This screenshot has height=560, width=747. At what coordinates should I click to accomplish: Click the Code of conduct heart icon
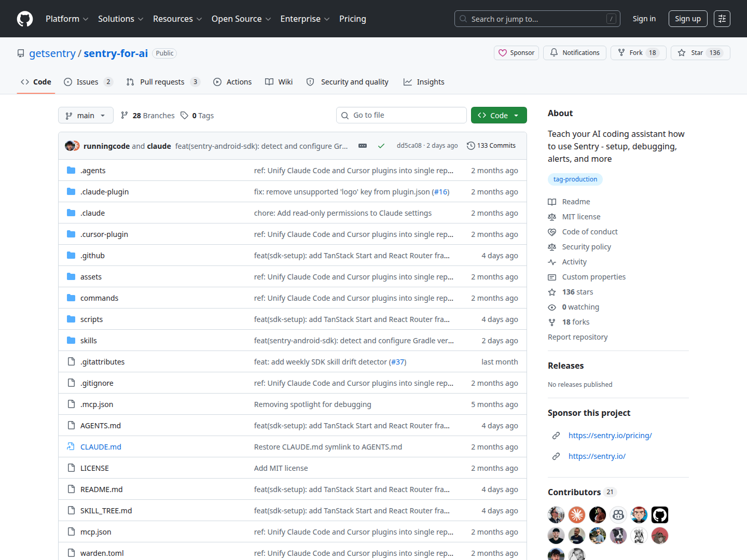pyautogui.click(x=552, y=232)
